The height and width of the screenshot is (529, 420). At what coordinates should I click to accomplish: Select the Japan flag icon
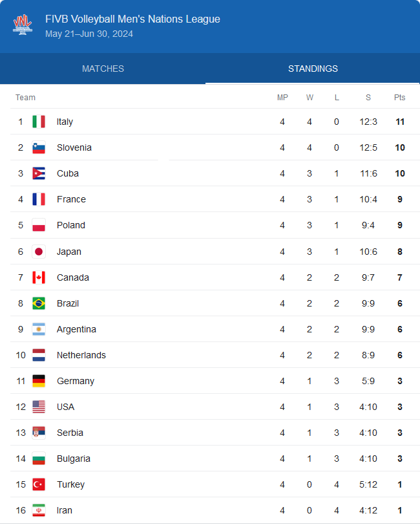pos(39,252)
